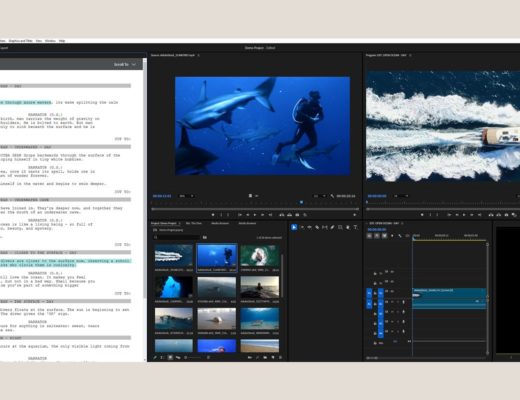Open the Scroll To dropdown in script panel
This screenshot has width=520, height=400.
(x=125, y=64)
